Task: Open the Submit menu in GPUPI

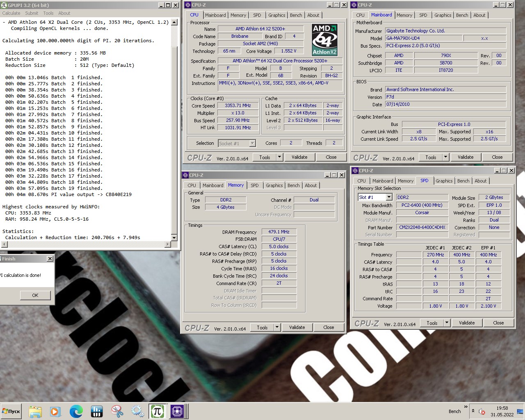Action: 32,13
